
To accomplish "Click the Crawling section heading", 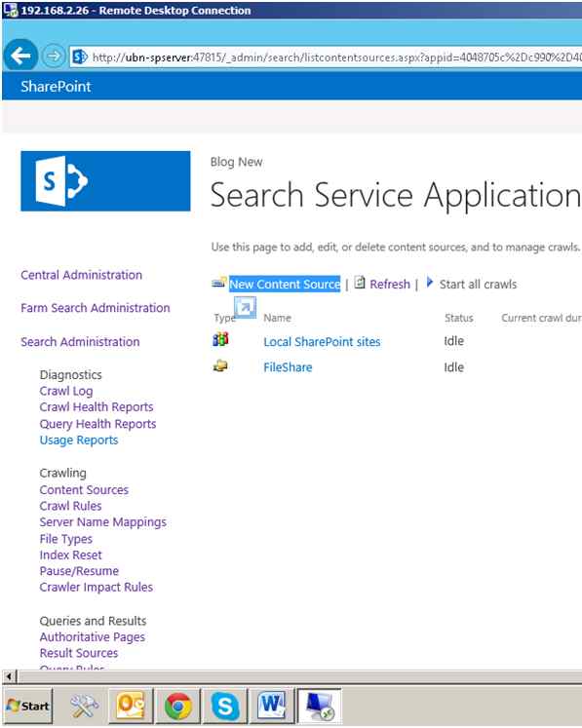I will [62, 473].
